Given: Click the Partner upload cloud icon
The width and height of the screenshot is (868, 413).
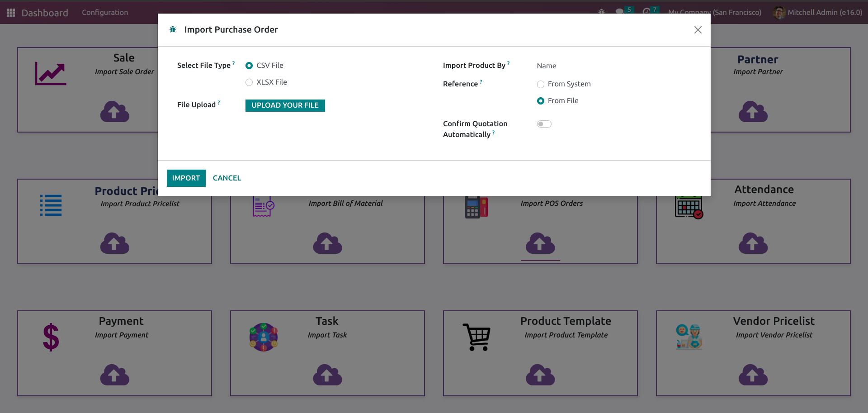Looking at the screenshot, I should [753, 112].
